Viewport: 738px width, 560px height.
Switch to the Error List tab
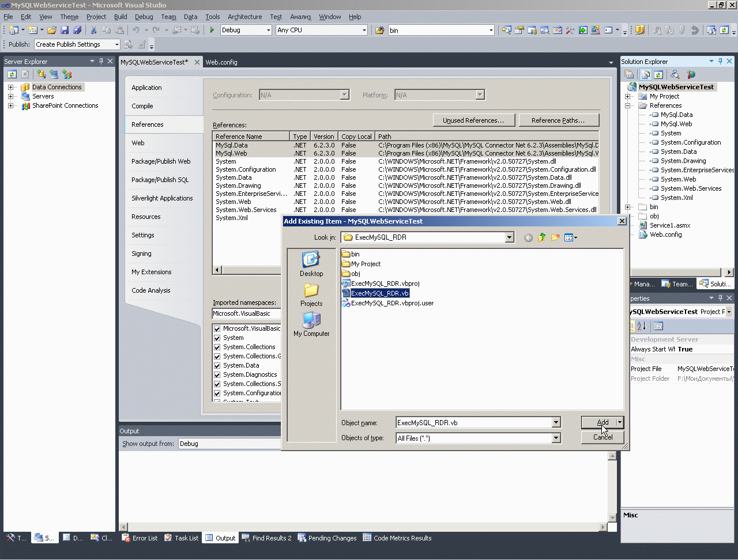[139, 538]
